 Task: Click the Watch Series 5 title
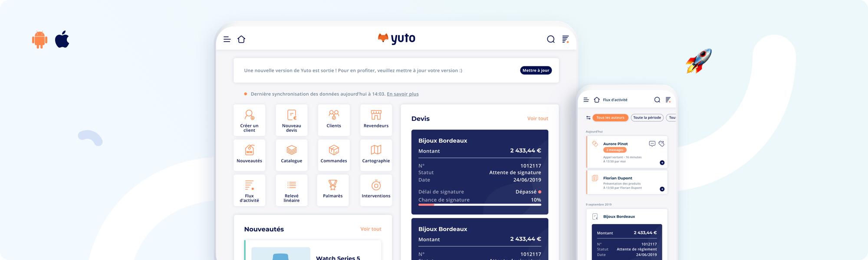tap(338, 257)
